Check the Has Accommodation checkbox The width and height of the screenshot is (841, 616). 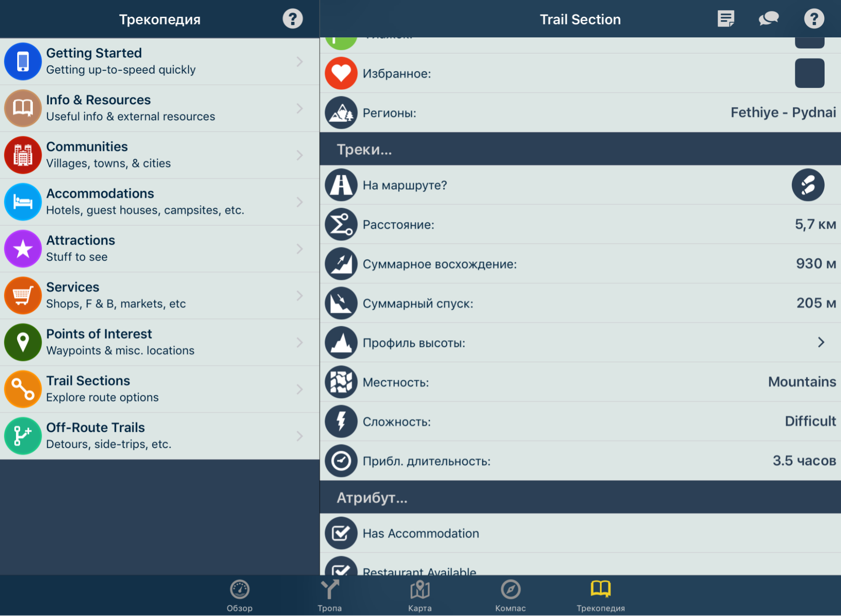coord(341,532)
